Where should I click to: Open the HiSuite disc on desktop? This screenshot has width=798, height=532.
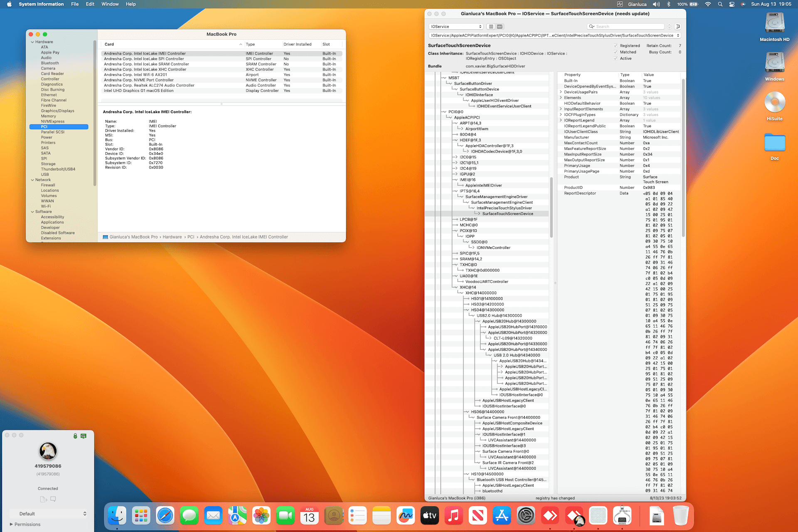pos(774,103)
